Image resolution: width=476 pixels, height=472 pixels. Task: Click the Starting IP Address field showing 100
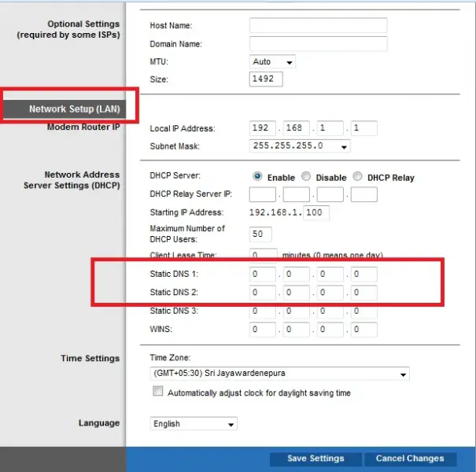[316, 212]
